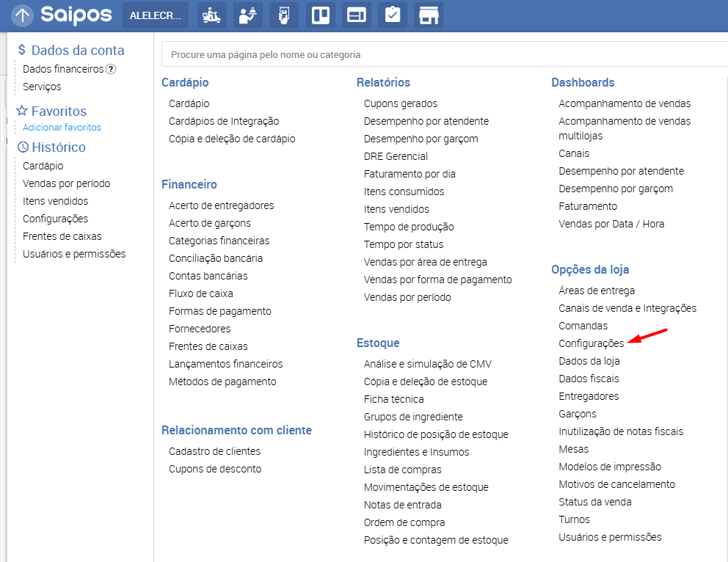Open the ALELECR... store selector
The height and width of the screenshot is (562, 728).
155,15
